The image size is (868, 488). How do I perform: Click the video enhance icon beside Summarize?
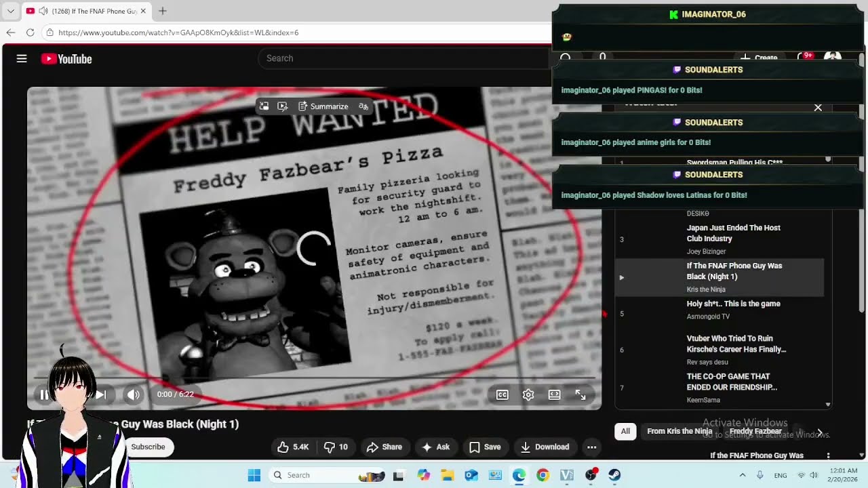coord(283,106)
